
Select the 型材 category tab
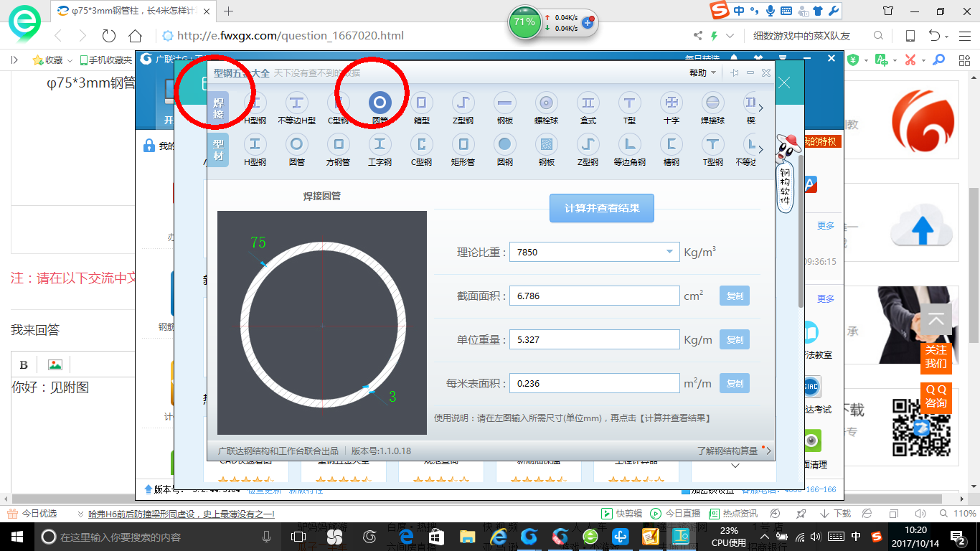(x=218, y=150)
